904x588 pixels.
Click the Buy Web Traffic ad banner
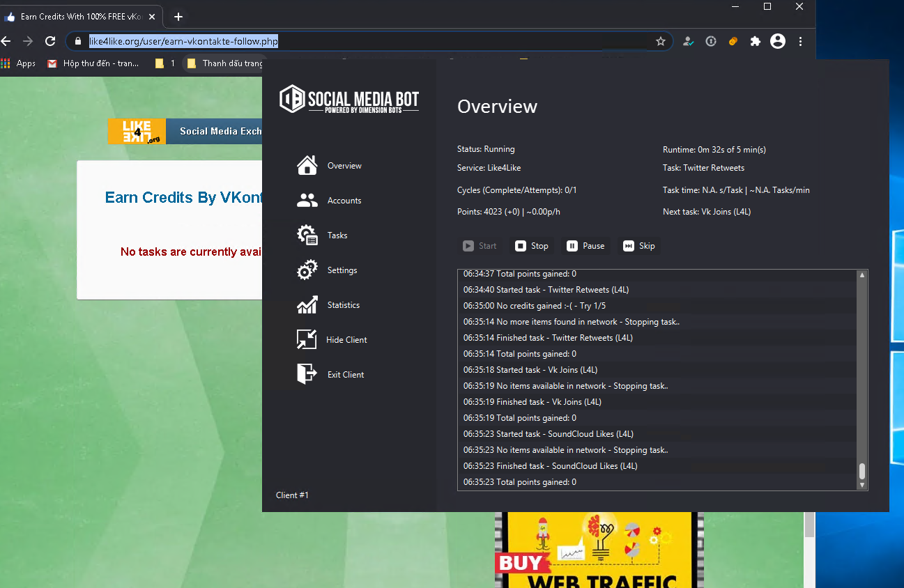pyautogui.click(x=599, y=550)
